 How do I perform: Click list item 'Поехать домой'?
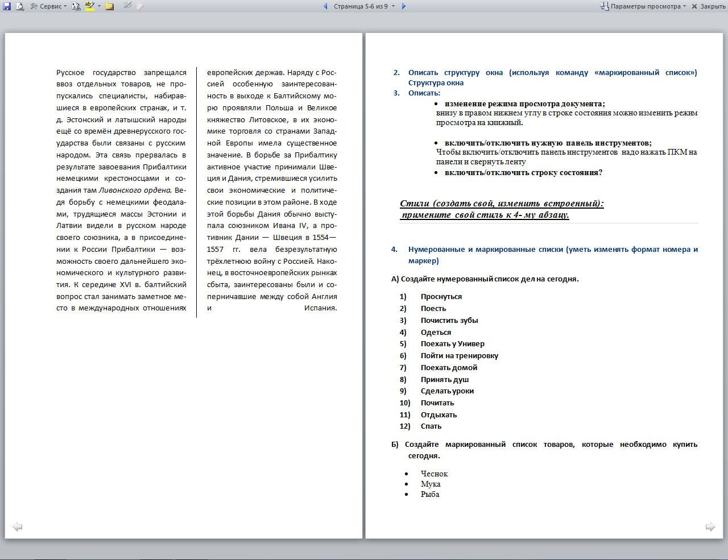(449, 368)
